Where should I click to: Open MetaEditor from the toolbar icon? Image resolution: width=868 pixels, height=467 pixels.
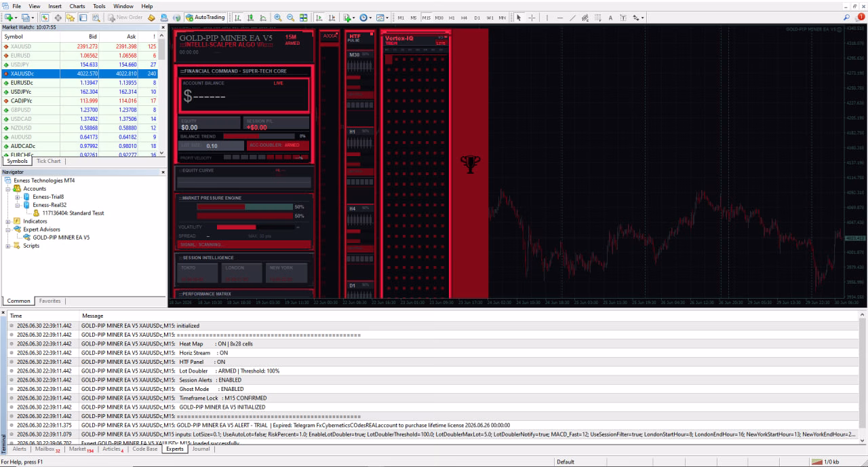coord(151,17)
